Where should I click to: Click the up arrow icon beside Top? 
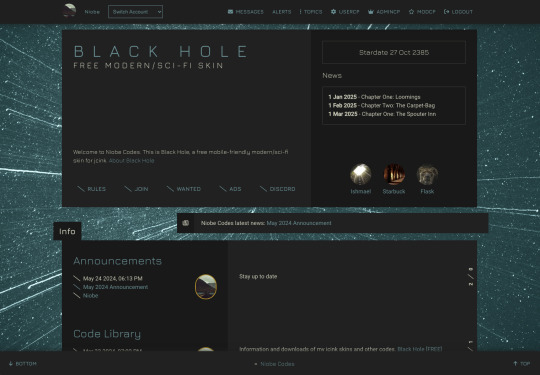(515, 363)
